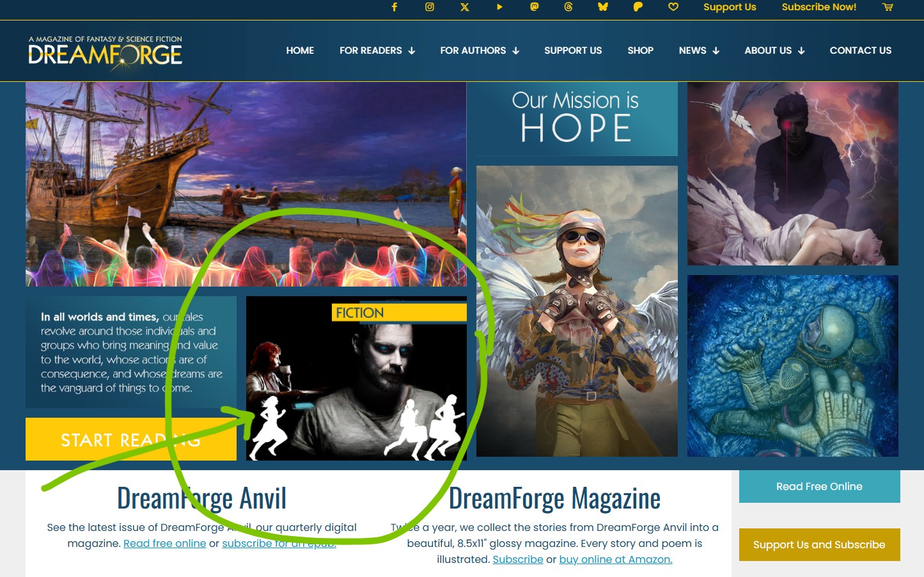Open the Threads social icon
924x577 pixels.
568,8
